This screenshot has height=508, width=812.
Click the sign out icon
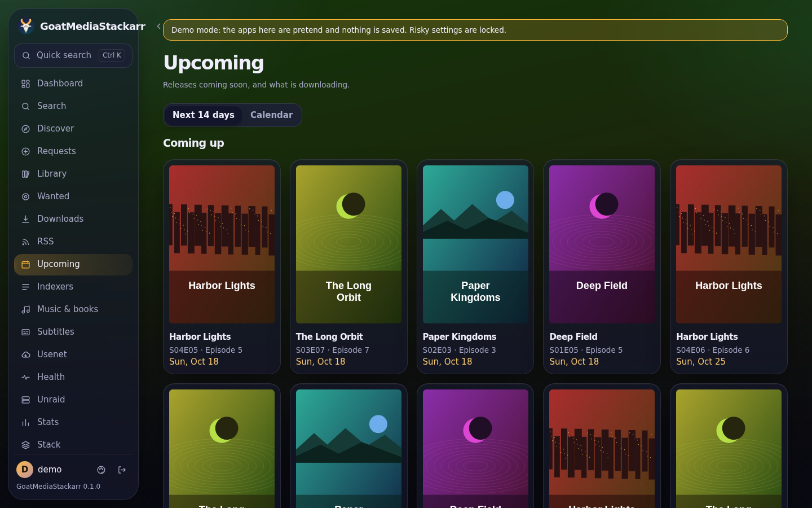pos(122,470)
